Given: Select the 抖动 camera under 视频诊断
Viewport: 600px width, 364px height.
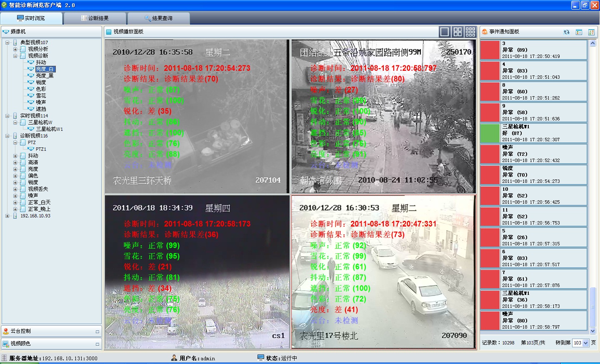Looking at the screenshot, I should tap(41, 62).
